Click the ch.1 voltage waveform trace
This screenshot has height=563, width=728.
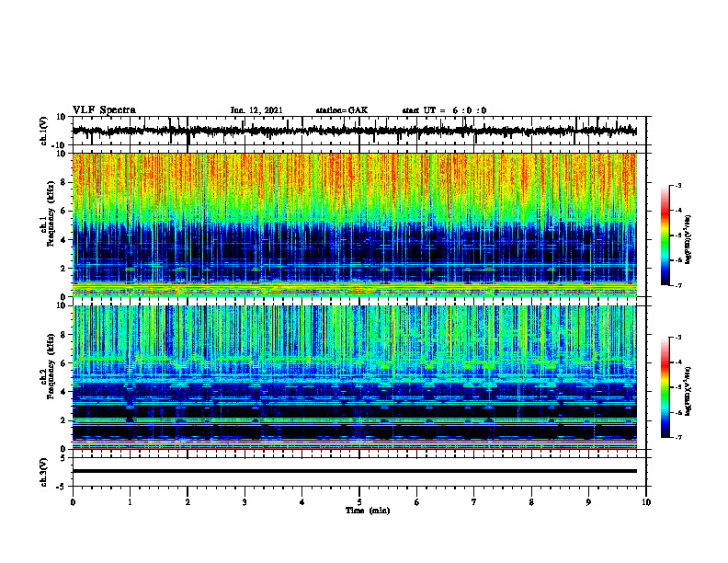(354, 131)
